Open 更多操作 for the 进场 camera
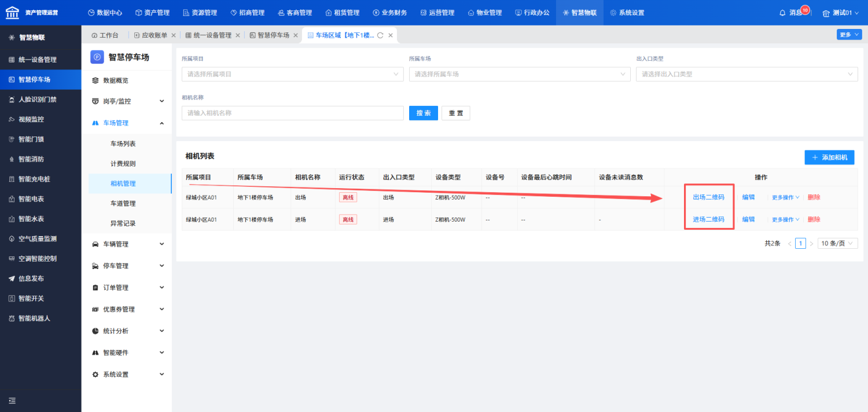Screen dimensions: 868x412 pyautogui.click(x=786, y=219)
